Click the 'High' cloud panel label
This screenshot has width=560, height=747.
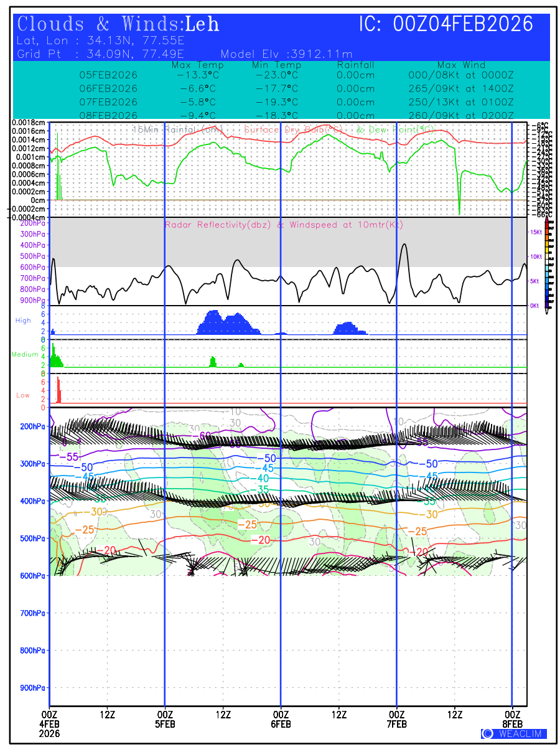pyautogui.click(x=23, y=321)
